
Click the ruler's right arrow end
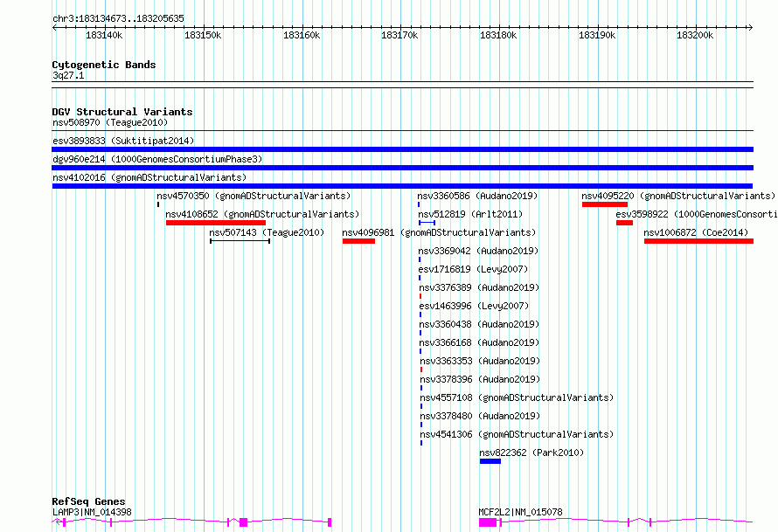pyautogui.click(x=751, y=28)
